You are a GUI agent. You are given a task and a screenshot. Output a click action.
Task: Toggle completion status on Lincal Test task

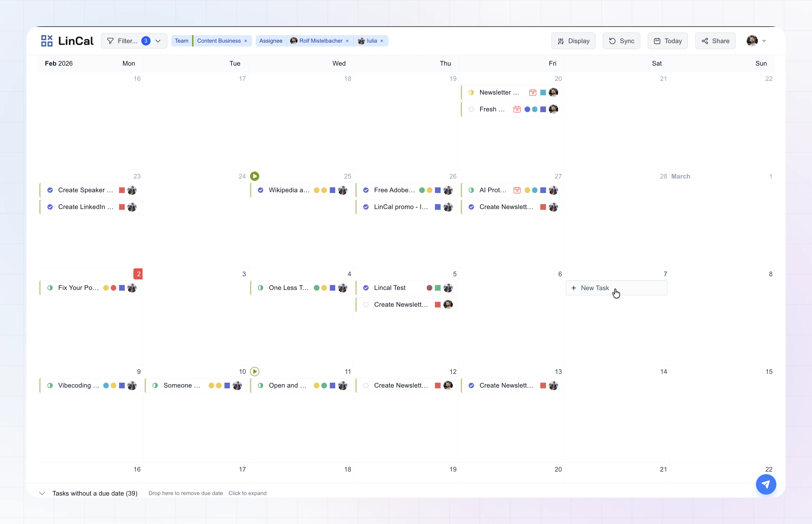click(366, 288)
